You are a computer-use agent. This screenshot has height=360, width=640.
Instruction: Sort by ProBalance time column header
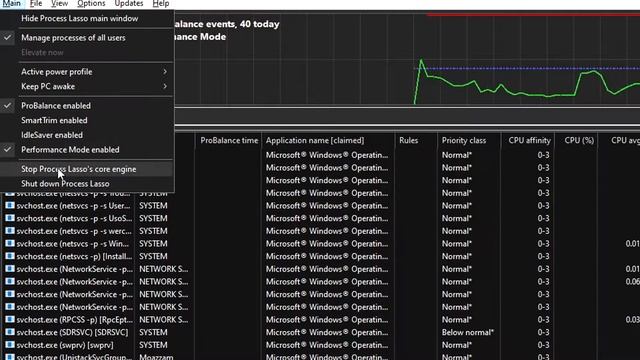(x=229, y=140)
